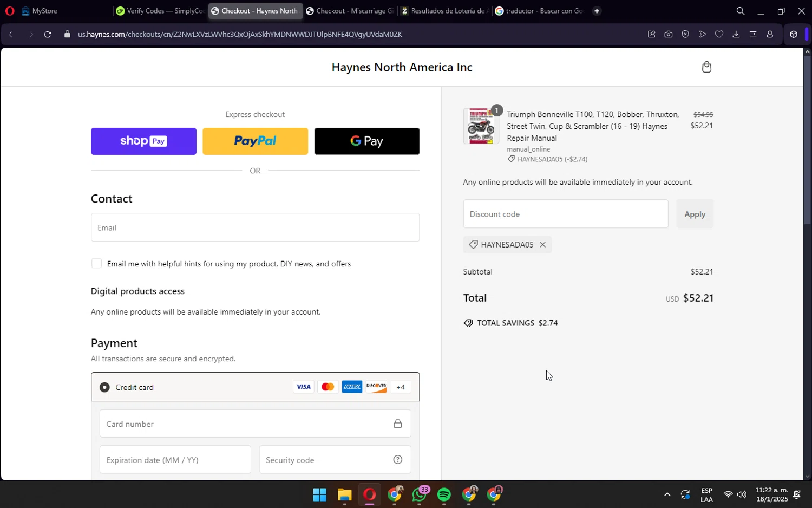The height and width of the screenshot is (508, 812).
Task: Click the Opera icon in the taskbar
Action: click(x=370, y=494)
